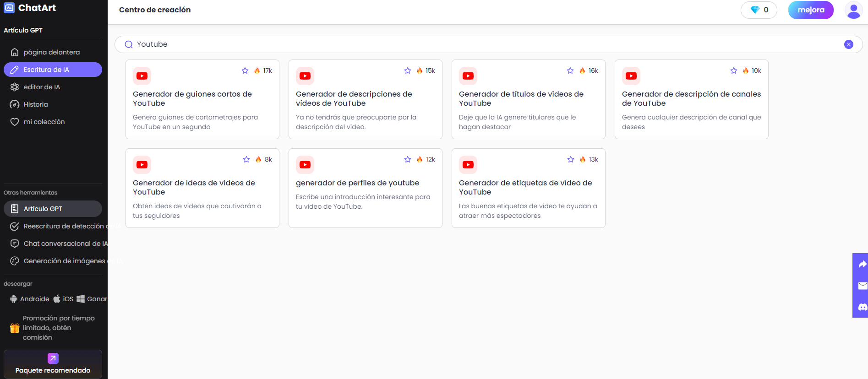This screenshot has width=868, height=379.
Task: Open Generador de etiquetas de vídeo title
Action: (525, 187)
